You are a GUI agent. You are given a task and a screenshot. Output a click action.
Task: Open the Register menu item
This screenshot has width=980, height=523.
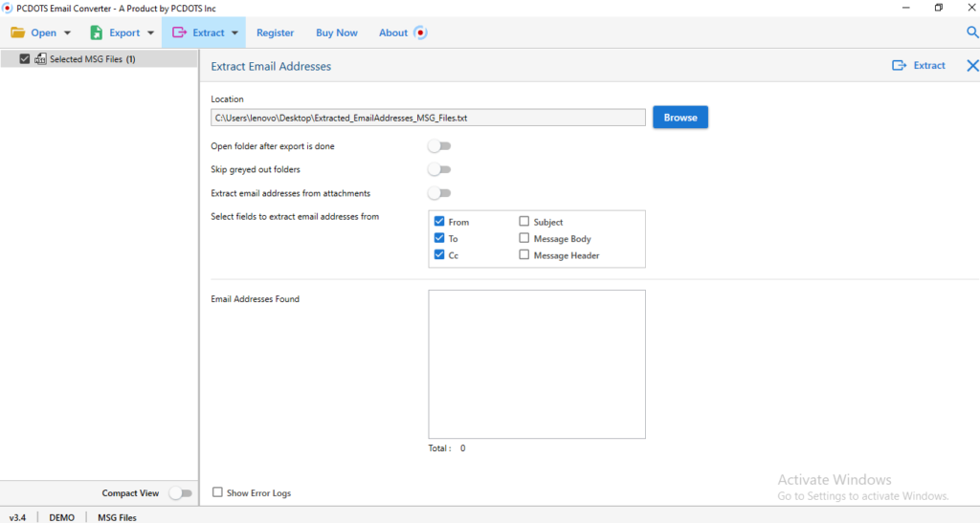(275, 33)
